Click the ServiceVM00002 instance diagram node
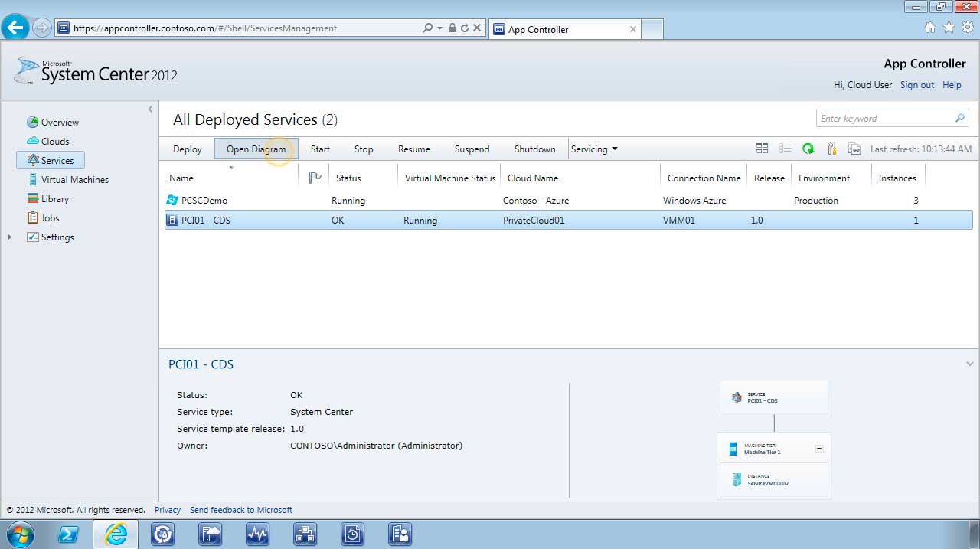This screenshot has height=549, width=980. point(774,480)
